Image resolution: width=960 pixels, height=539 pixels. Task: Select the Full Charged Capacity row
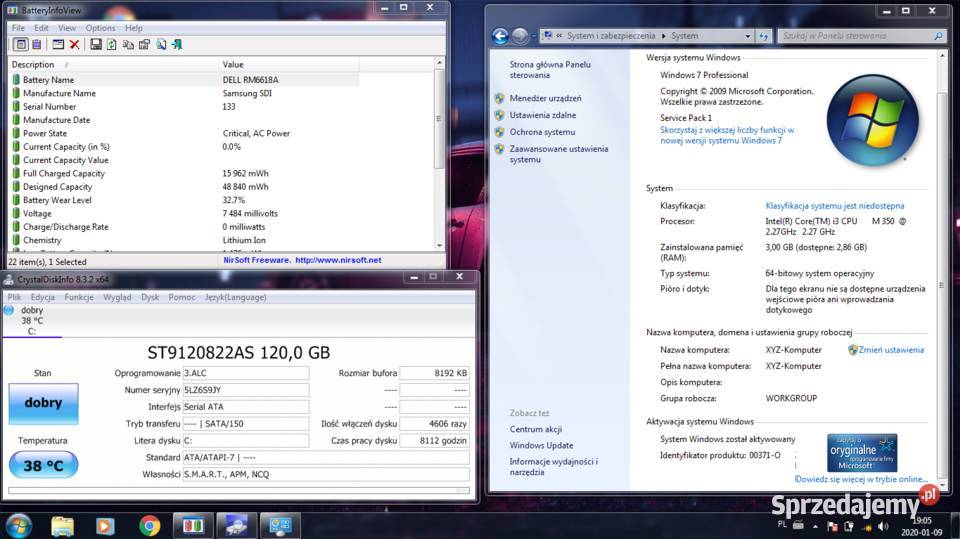coord(184,173)
